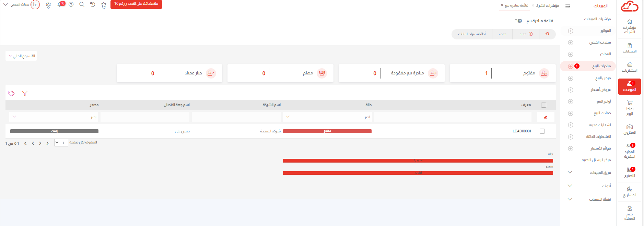The image size is (644, 226).
Task: Click the refresh icon in toolbar
Action: pyautogui.click(x=547, y=34)
